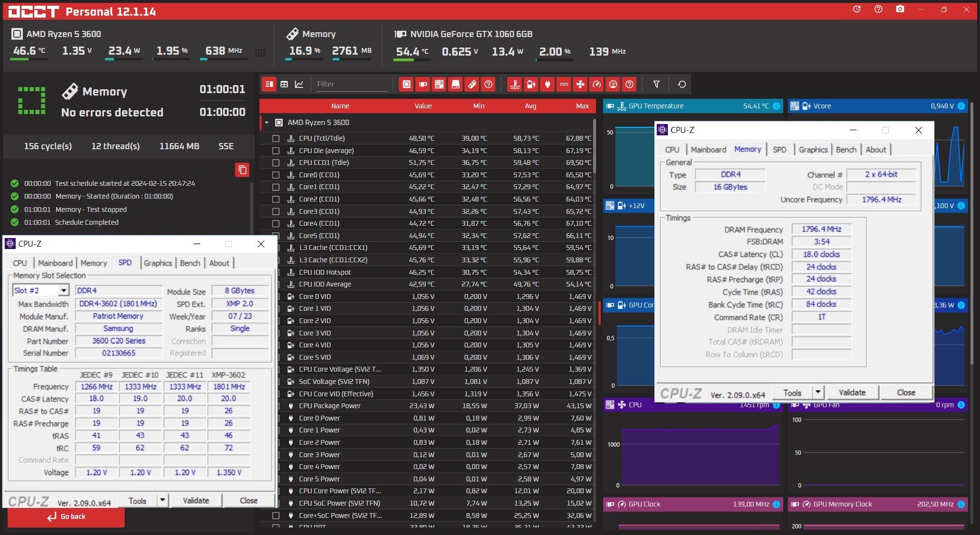The height and width of the screenshot is (535, 980).
Task: Open info for GPU Temperature graph
Action: pos(776,106)
